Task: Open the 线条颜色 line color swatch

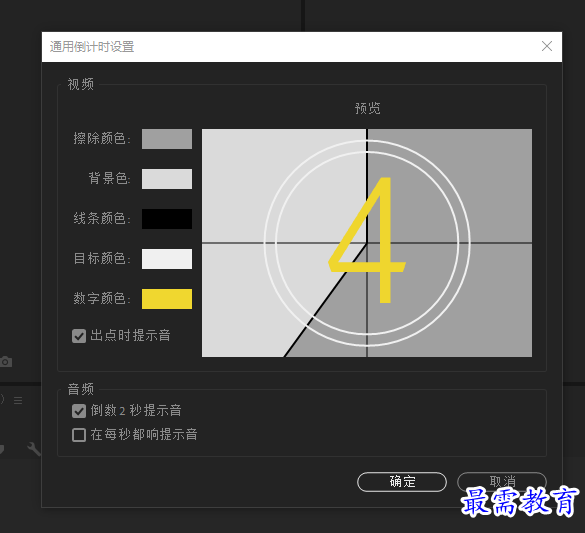Action: [167, 219]
